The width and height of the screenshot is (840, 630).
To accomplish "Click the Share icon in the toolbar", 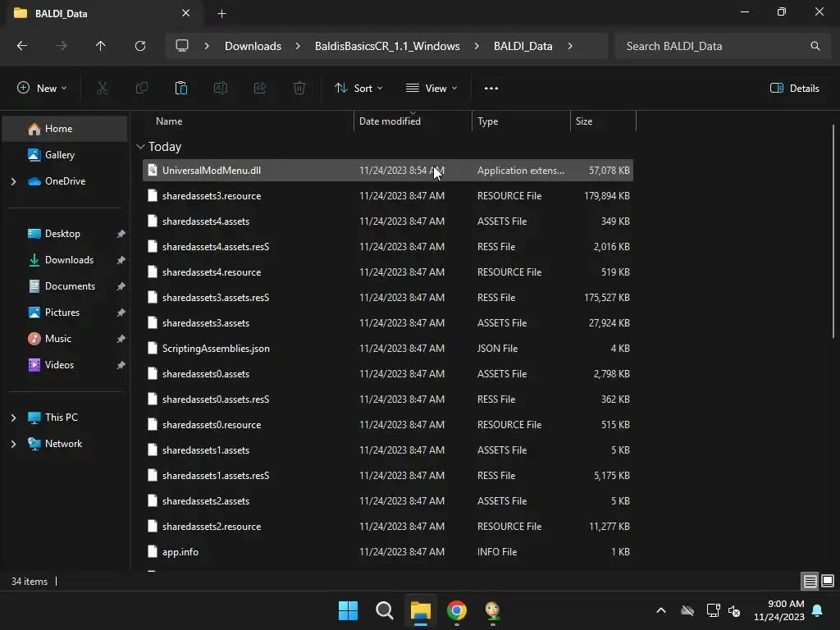I will click(x=260, y=88).
